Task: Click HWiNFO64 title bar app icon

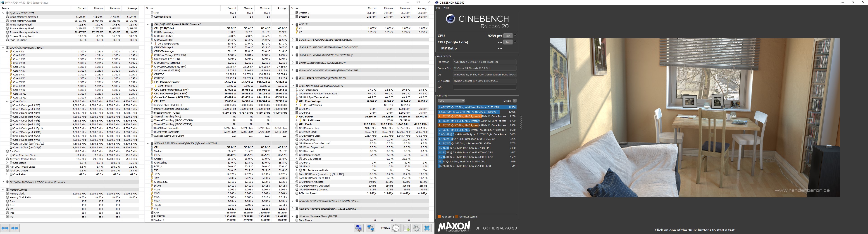Action: point(3,2)
